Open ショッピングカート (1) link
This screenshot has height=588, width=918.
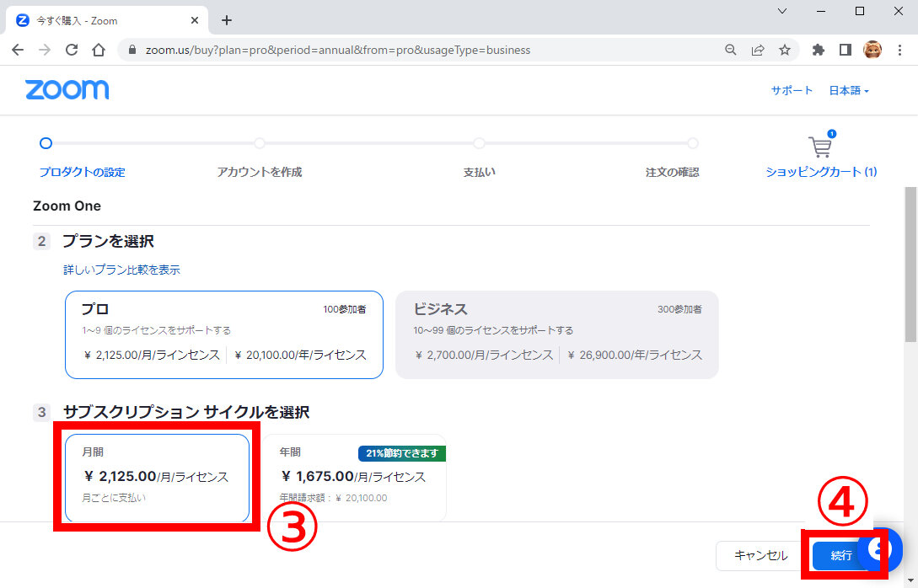(x=821, y=172)
